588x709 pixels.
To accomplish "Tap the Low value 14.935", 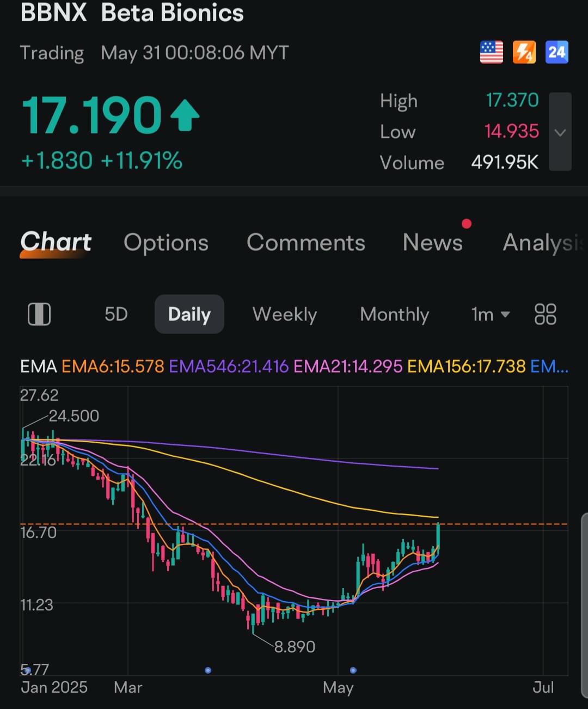I will 511,131.
